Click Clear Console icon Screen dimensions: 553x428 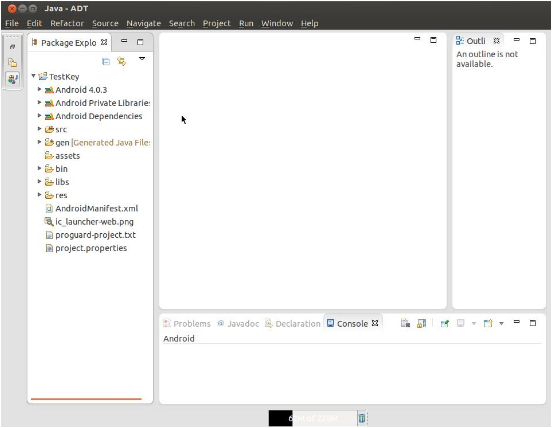click(x=406, y=323)
